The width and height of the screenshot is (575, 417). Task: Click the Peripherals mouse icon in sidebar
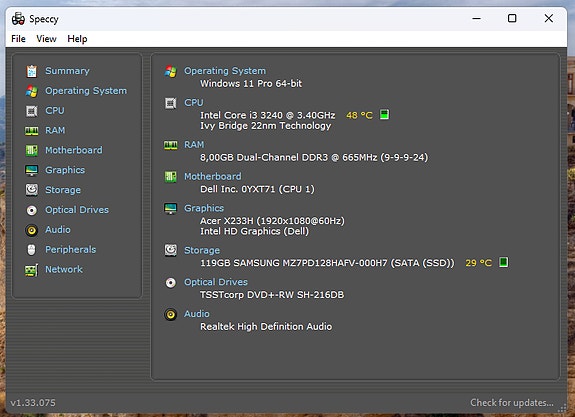(32, 250)
